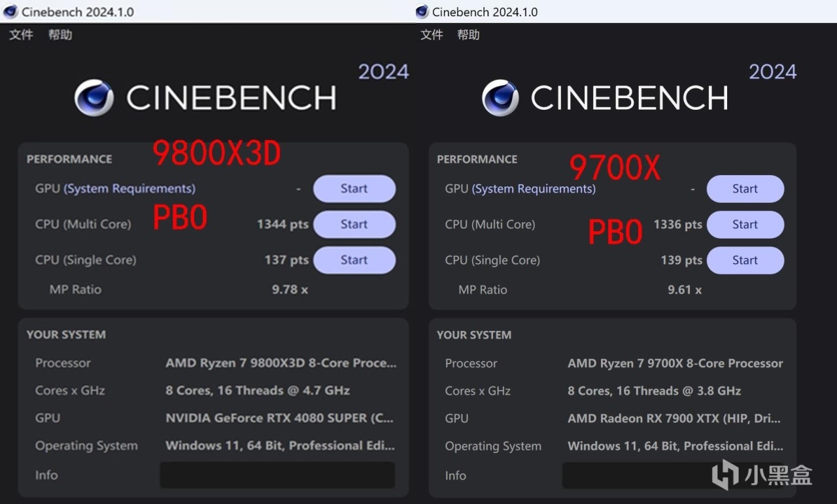Image resolution: width=837 pixels, height=504 pixels.
Task: Start the CPU Multi Core test scoring 1336 pts
Action: click(x=745, y=224)
